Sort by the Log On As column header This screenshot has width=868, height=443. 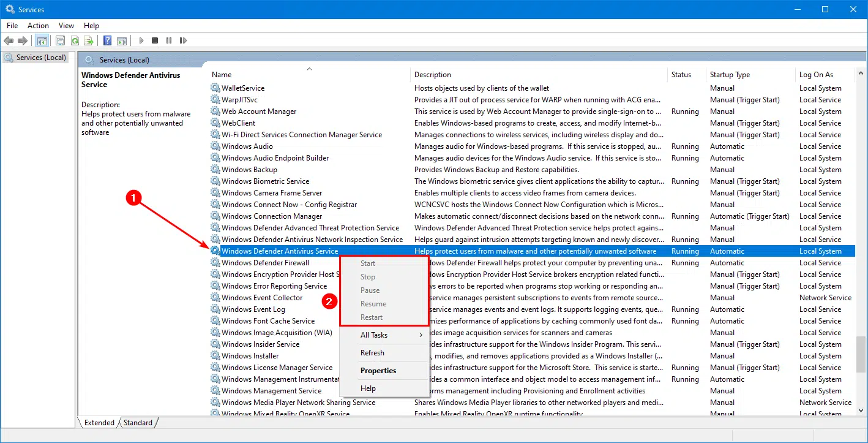pos(826,75)
